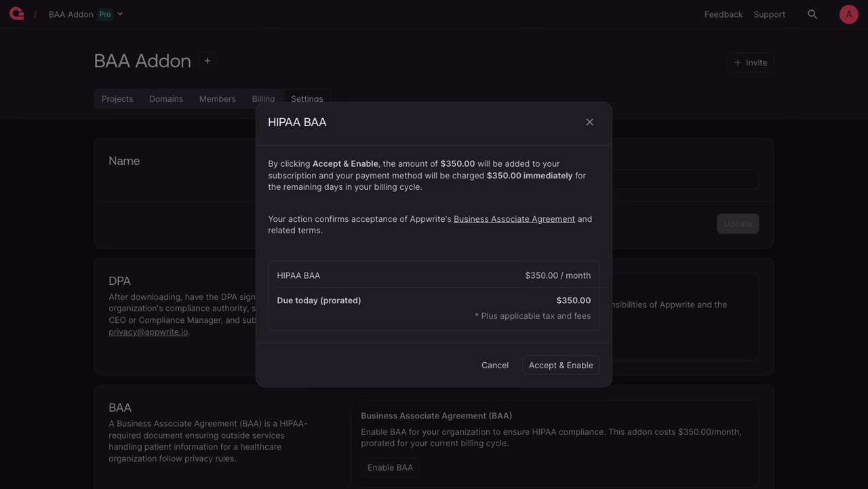Viewport: 868px width, 489px height.
Task: Open the user avatar menu
Action: pyautogui.click(x=848, y=14)
